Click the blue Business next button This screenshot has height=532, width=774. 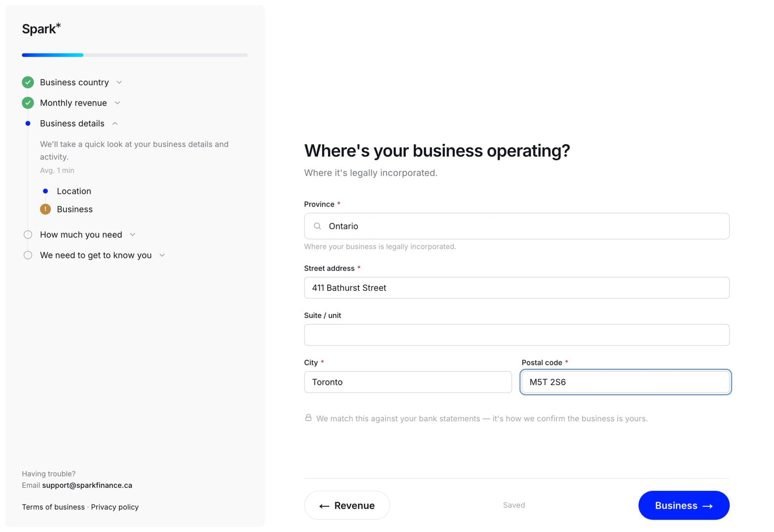(684, 505)
